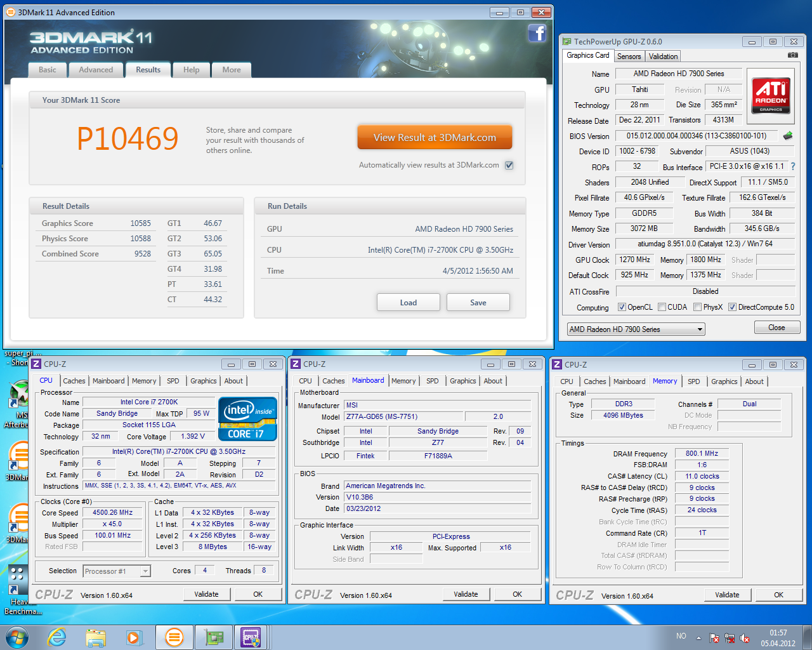Click the BIOS Version V10.3B6 field
Viewport: 812px width, 650px height.
point(439,497)
